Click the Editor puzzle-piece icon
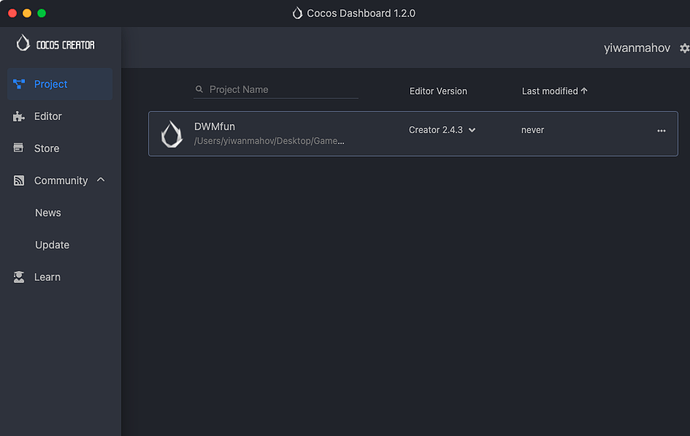 pos(19,116)
